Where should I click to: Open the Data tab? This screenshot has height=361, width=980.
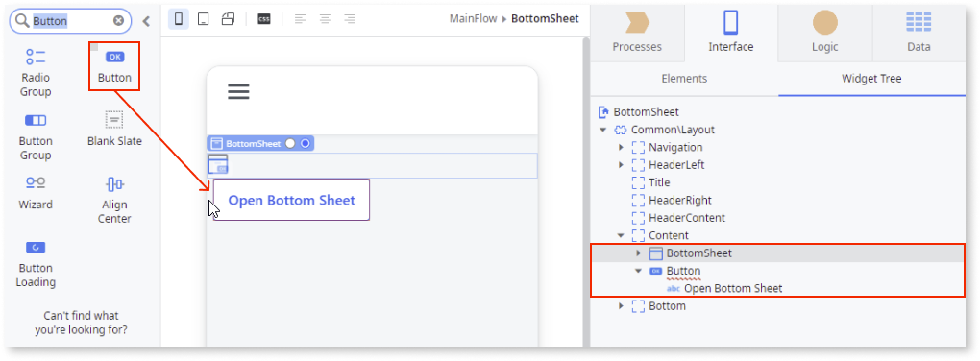coord(919,33)
